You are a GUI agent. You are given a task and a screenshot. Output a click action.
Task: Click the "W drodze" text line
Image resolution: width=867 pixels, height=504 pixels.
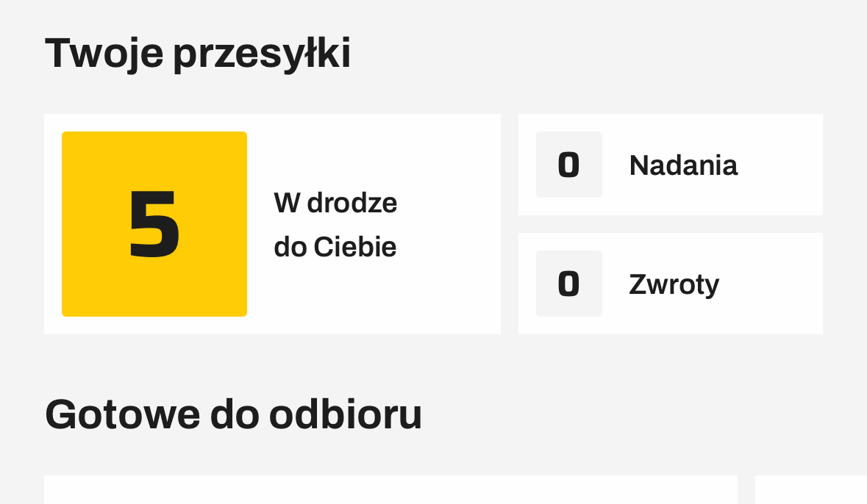click(335, 203)
